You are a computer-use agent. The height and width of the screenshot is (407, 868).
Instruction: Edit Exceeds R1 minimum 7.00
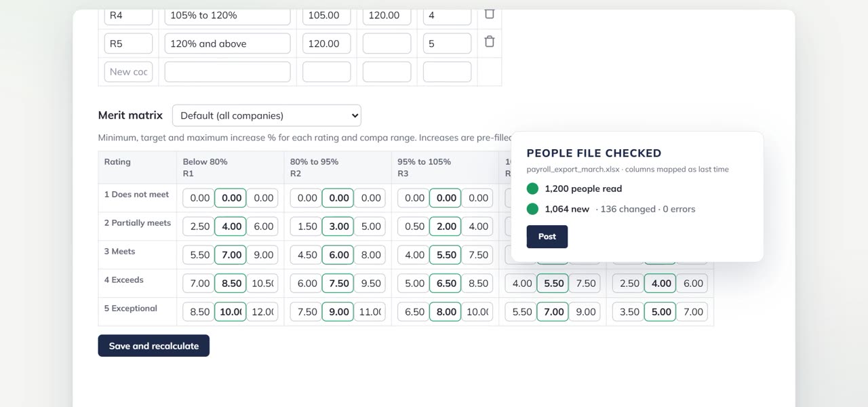199,284
